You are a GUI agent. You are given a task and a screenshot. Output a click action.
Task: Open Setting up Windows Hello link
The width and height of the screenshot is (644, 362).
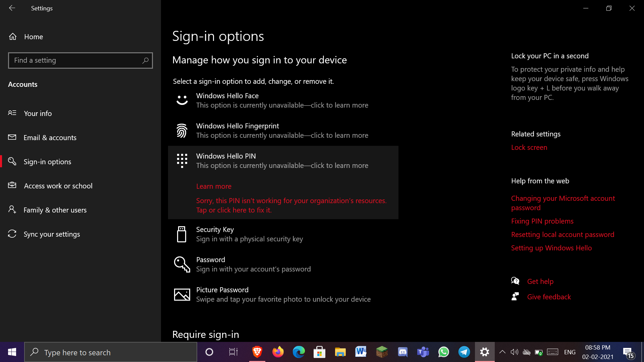tap(551, 248)
